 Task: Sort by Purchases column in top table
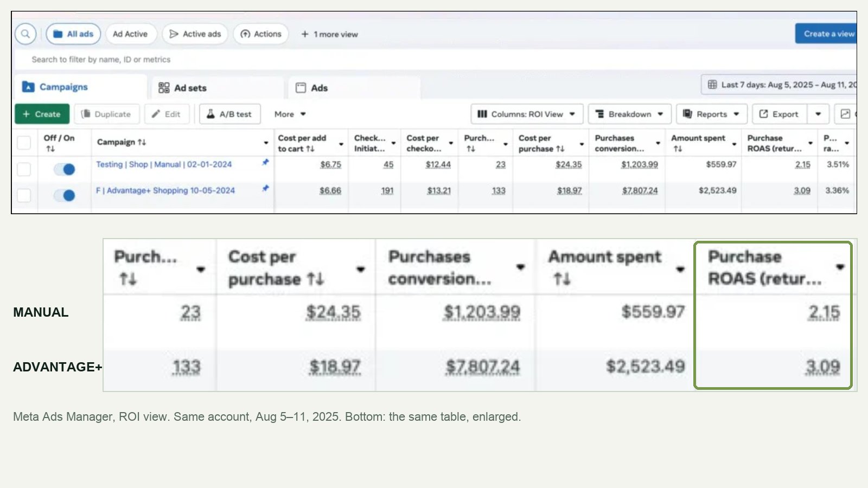470,149
